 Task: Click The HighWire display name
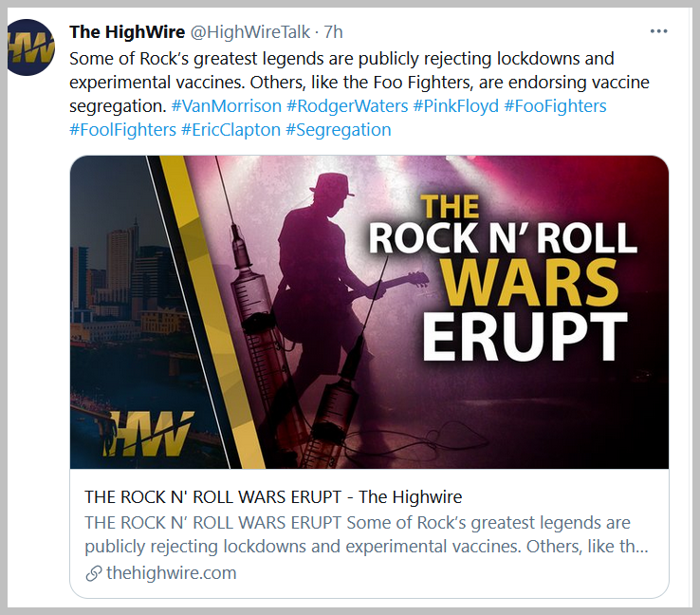[127, 32]
